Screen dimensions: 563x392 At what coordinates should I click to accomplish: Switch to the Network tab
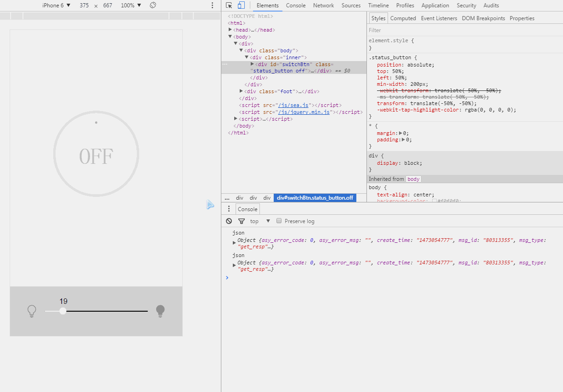point(324,6)
